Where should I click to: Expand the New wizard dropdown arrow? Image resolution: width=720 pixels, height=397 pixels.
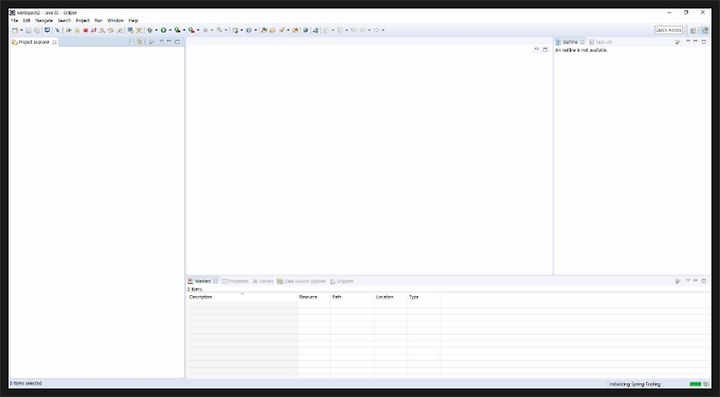(x=21, y=30)
